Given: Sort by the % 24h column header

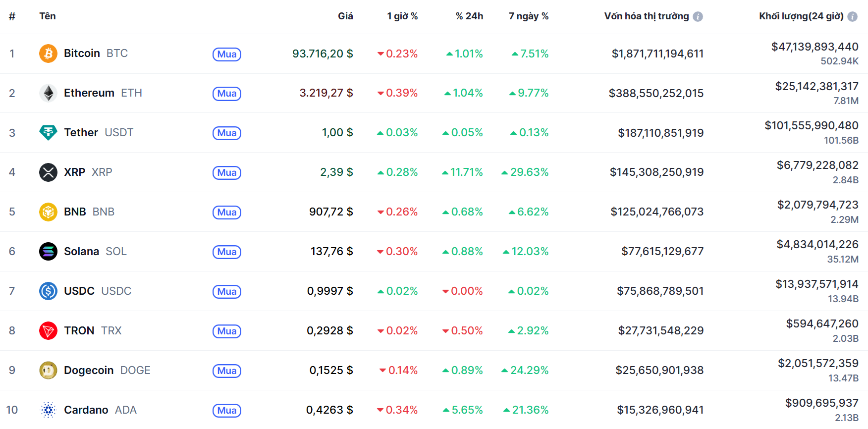Looking at the screenshot, I should (x=469, y=16).
